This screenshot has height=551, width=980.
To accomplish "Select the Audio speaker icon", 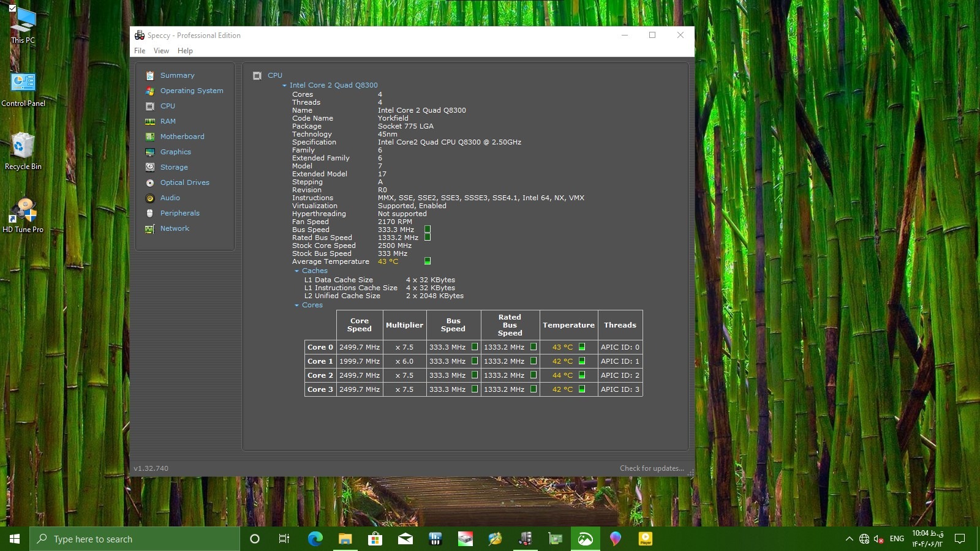I will click(149, 198).
